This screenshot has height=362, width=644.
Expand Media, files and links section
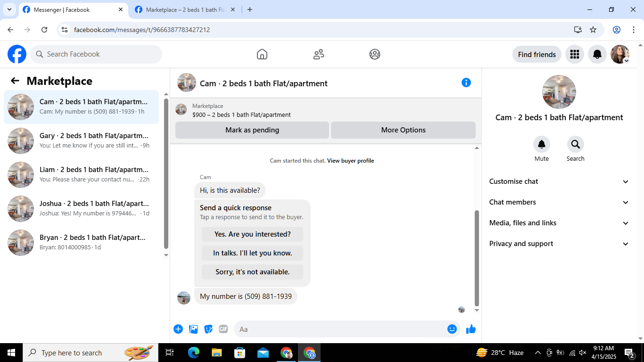click(559, 223)
